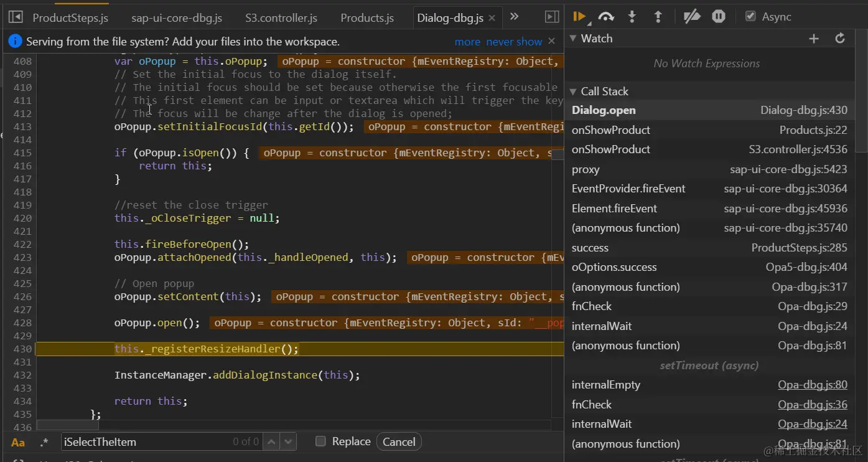This screenshot has width=868, height=462.
Task: Step over next function call
Action: point(606,17)
